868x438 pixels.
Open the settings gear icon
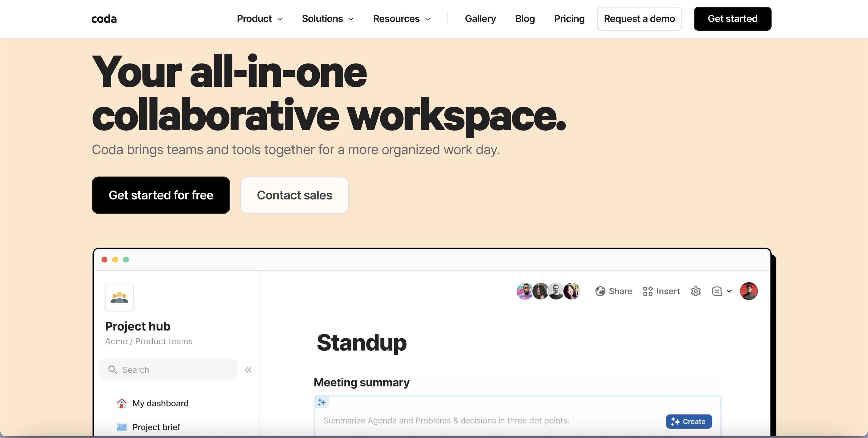tap(696, 291)
